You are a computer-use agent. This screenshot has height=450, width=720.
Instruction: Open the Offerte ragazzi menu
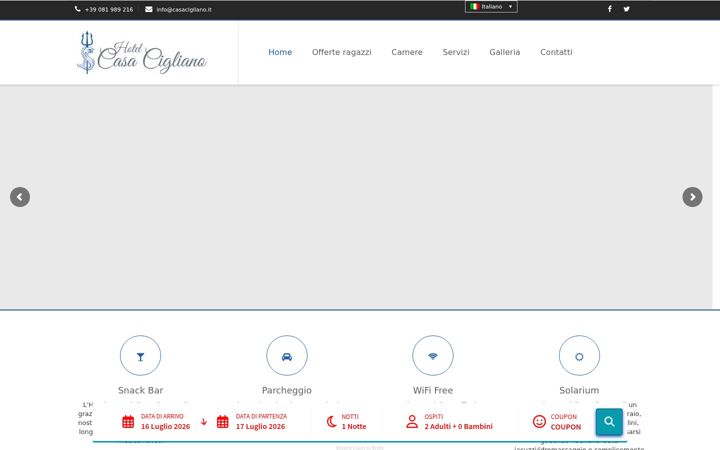[x=342, y=52]
